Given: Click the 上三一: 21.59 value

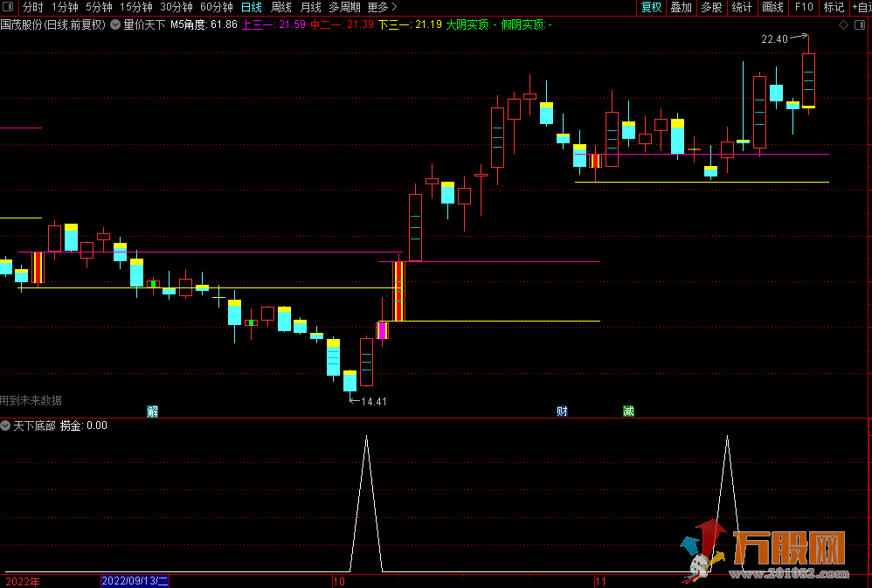Looking at the screenshot, I should [x=273, y=24].
